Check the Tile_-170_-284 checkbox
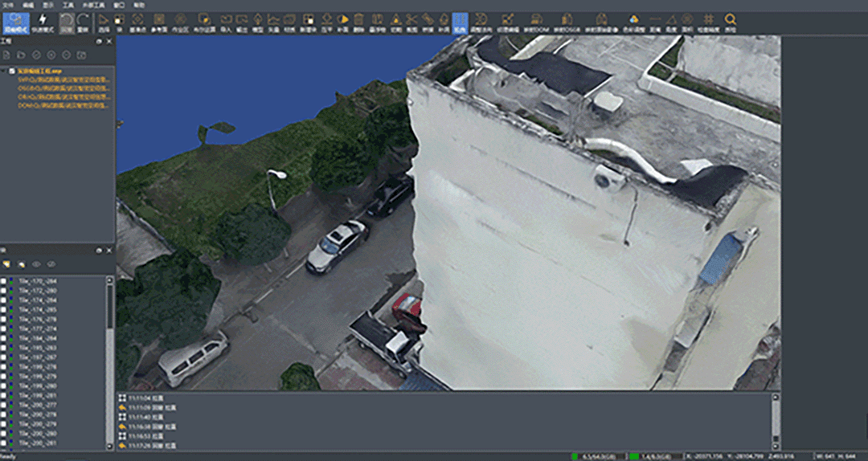The width and height of the screenshot is (868, 461). point(4,281)
